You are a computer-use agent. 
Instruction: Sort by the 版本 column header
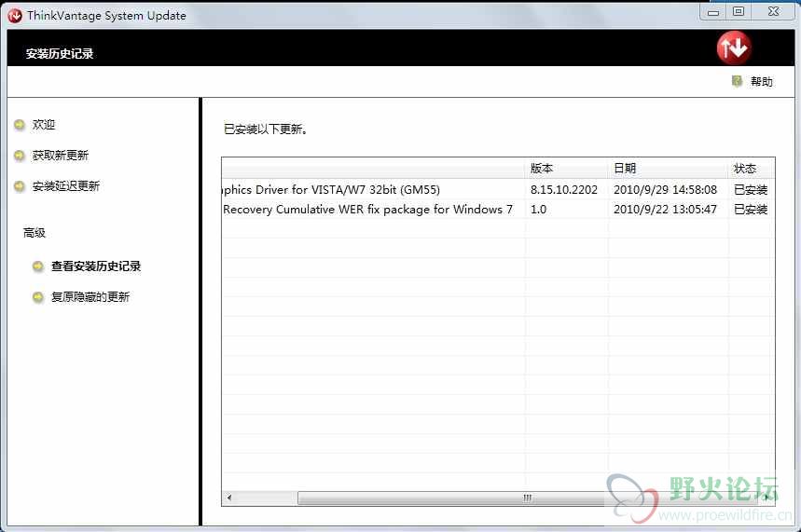click(x=566, y=168)
